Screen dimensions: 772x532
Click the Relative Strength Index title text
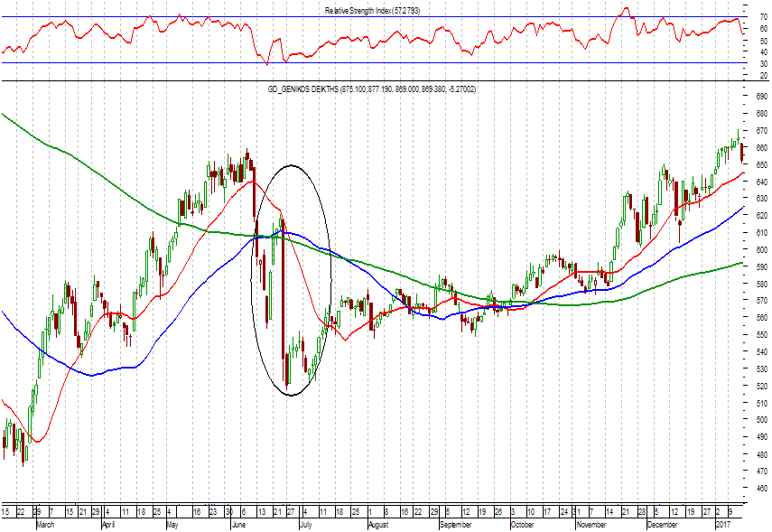(x=372, y=10)
